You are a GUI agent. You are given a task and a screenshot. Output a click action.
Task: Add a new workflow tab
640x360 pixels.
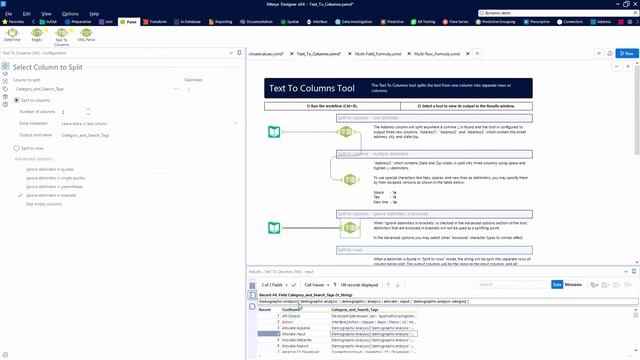click(x=477, y=53)
